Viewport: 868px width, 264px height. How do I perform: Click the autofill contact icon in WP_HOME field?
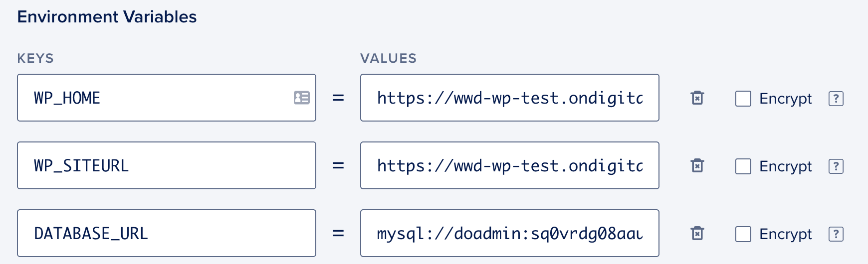point(301,98)
